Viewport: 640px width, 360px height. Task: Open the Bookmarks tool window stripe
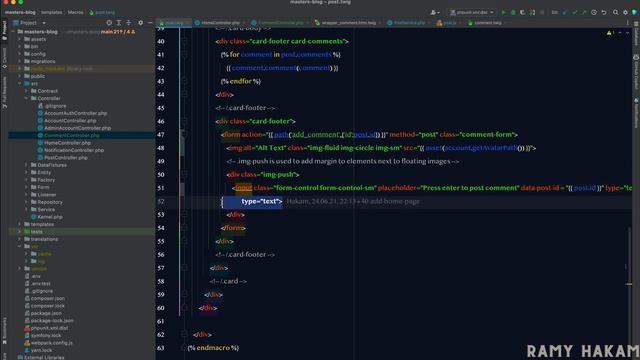[x=4, y=331]
